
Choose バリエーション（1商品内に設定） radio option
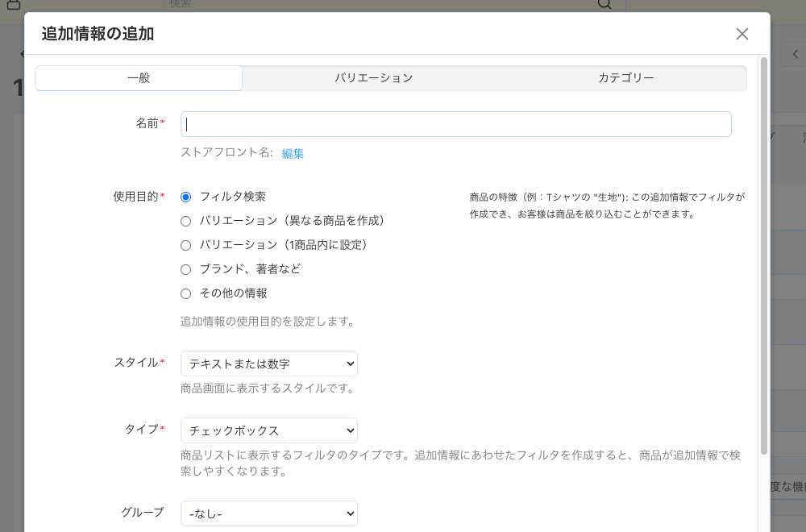186,245
